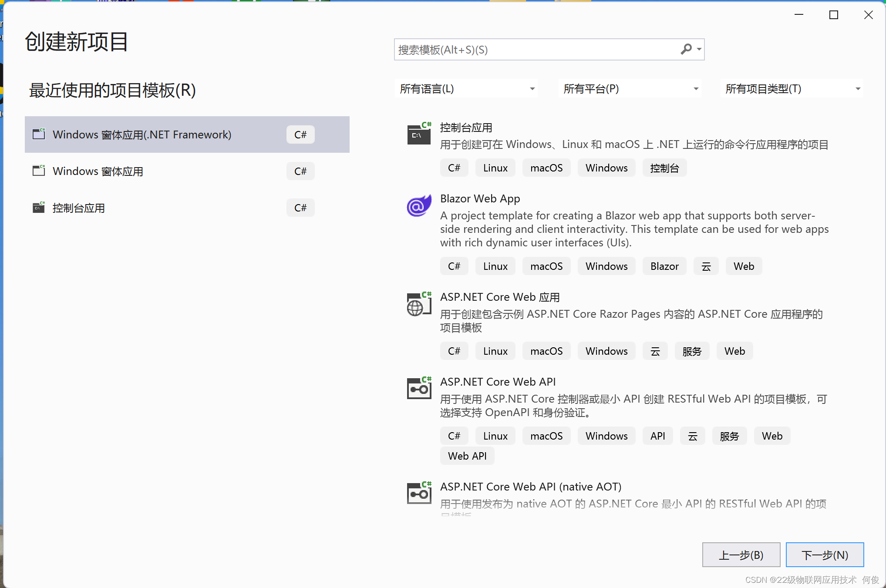Click the Linux tag under 控制台应用 template
This screenshot has width=886, height=588.
495,168
